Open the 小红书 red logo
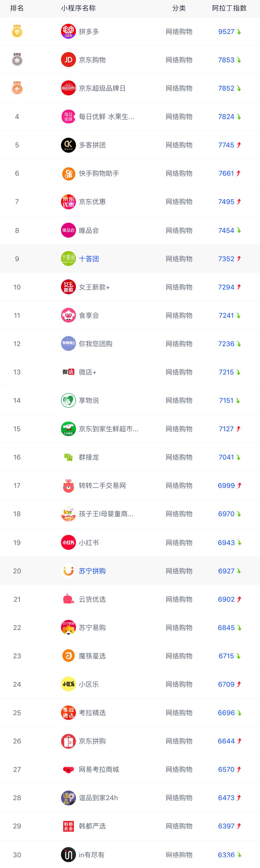 [68, 542]
